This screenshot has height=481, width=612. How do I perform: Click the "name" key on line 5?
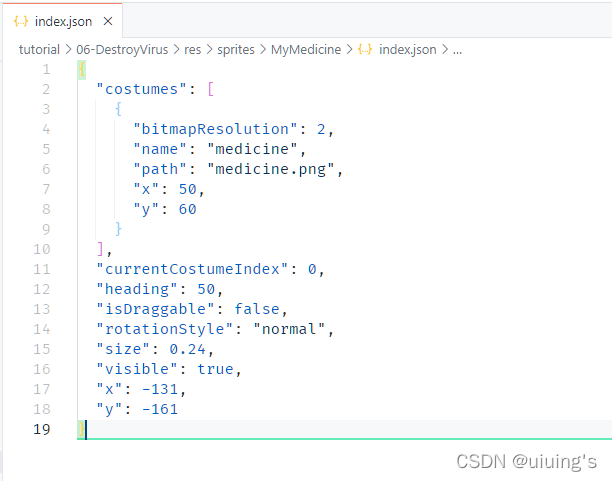click(x=160, y=149)
